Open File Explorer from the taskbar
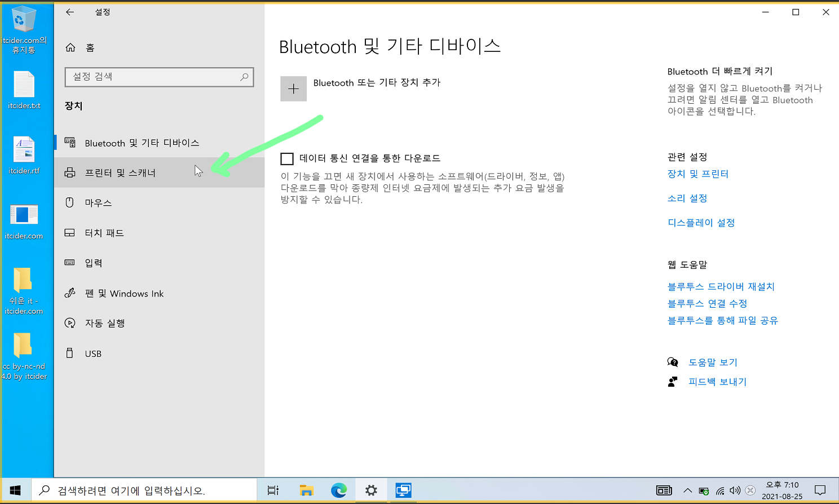The width and height of the screenshot is (839, 504). pos(306,490)
